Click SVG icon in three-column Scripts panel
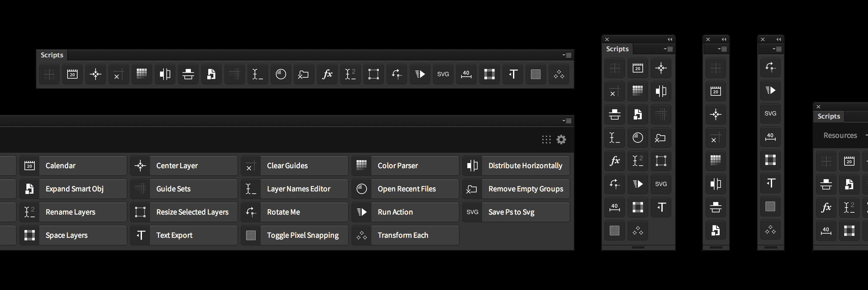The width and height of the screenshot is (868, 290). [661, 184]
